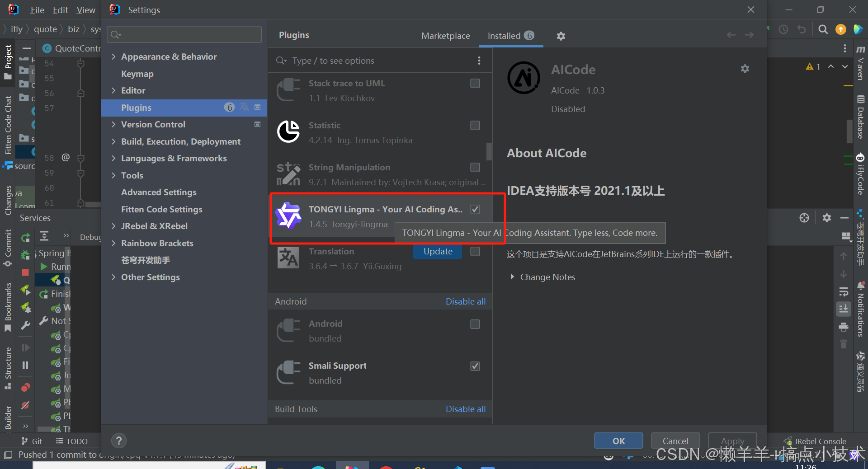
Task: Open the Structure tool window
Action: [x=8, y=368]
